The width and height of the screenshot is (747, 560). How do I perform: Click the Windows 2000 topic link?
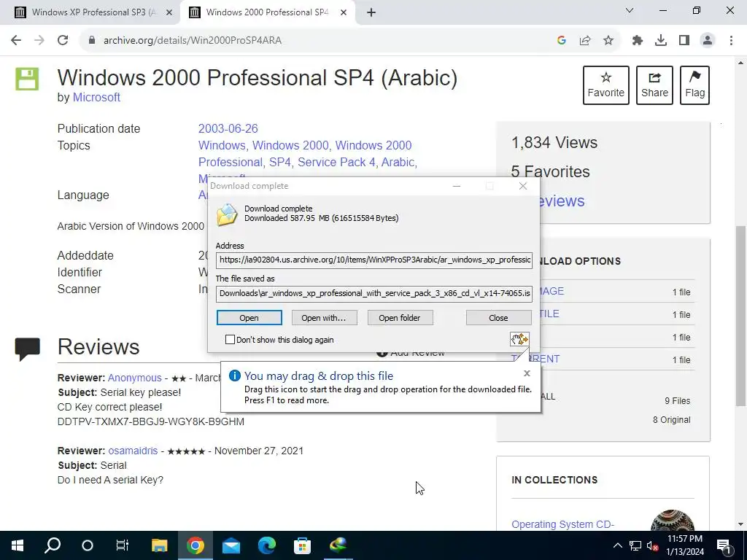(290, 145)
